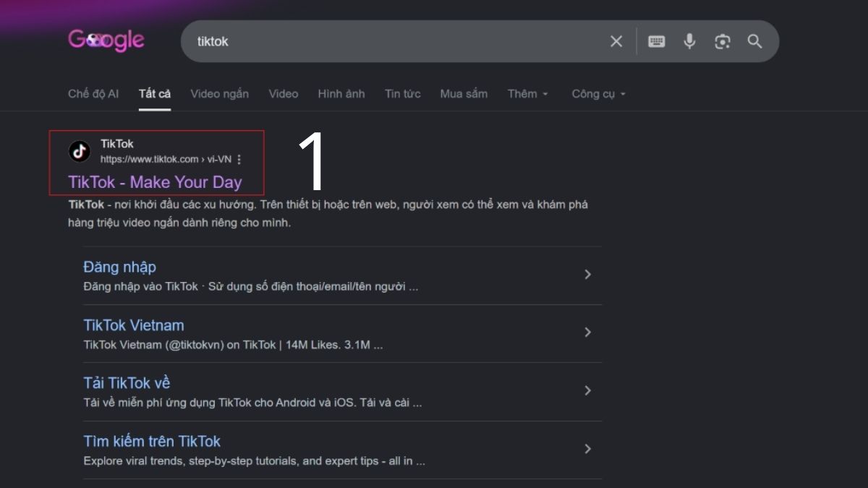Expand the Công cụ dropdown
This screenshot has height=488, width=868.
pos(599,93)
